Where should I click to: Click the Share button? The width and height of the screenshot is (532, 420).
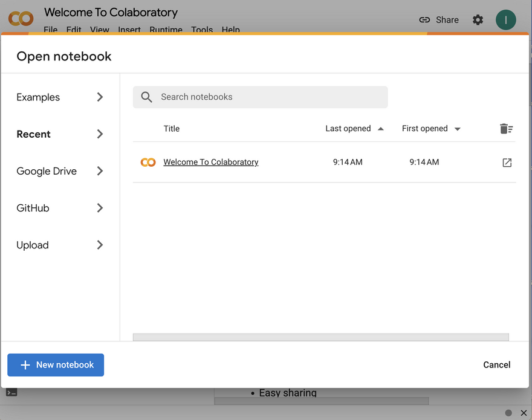click(439, 20)
